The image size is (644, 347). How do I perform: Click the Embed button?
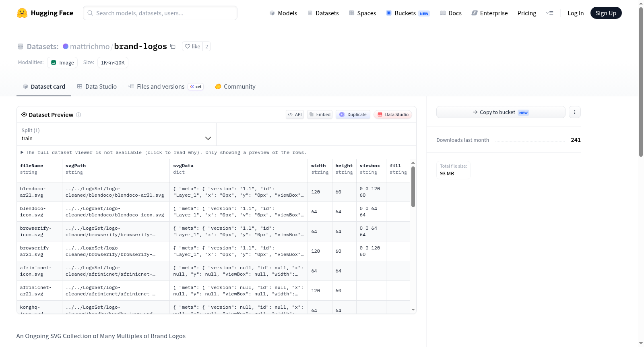[x=320, y=114]
